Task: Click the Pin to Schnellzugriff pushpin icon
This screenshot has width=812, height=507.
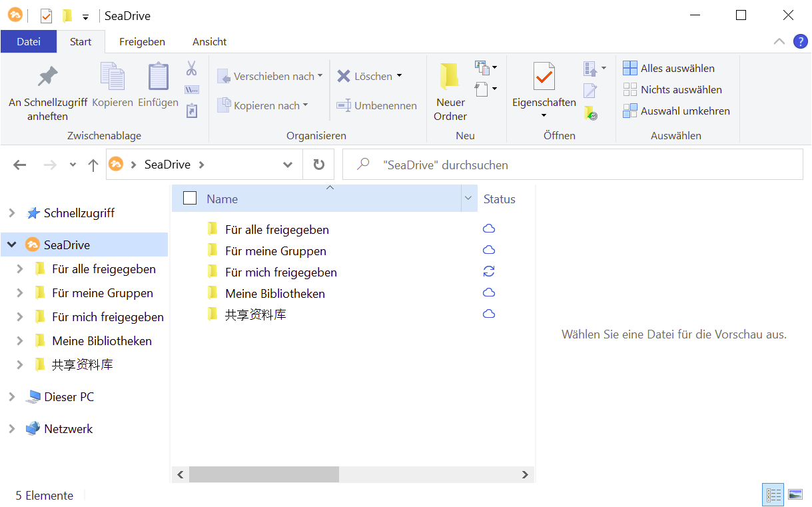Action: click(x=47, y=77)
